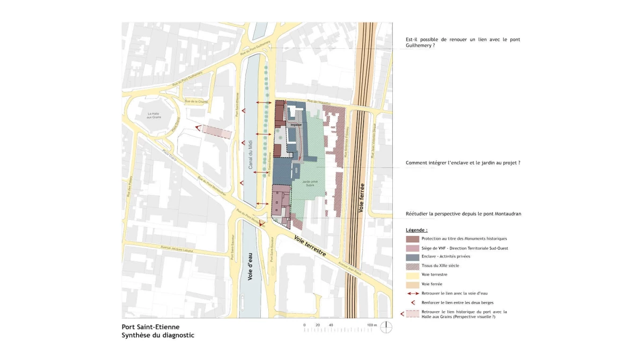644x362 pixels.
Task: Select the 'Siège de VNF' pink legend swatch
Action: click(x=412, y=248)
